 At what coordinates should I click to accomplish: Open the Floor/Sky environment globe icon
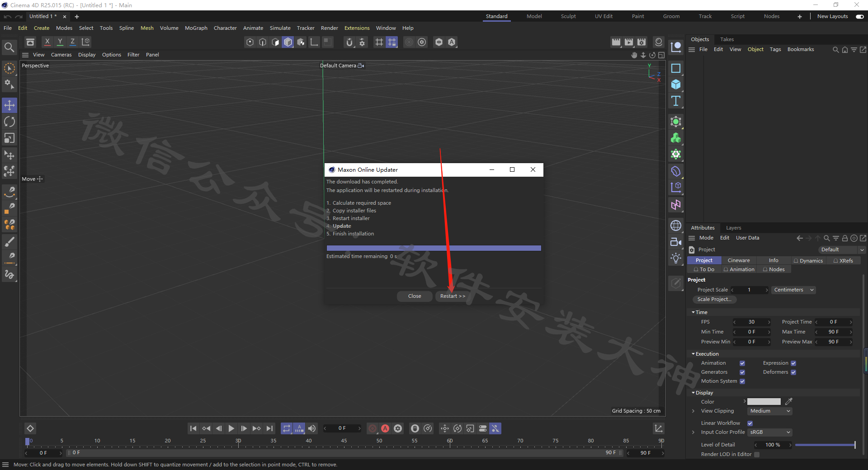click(676, 226)
